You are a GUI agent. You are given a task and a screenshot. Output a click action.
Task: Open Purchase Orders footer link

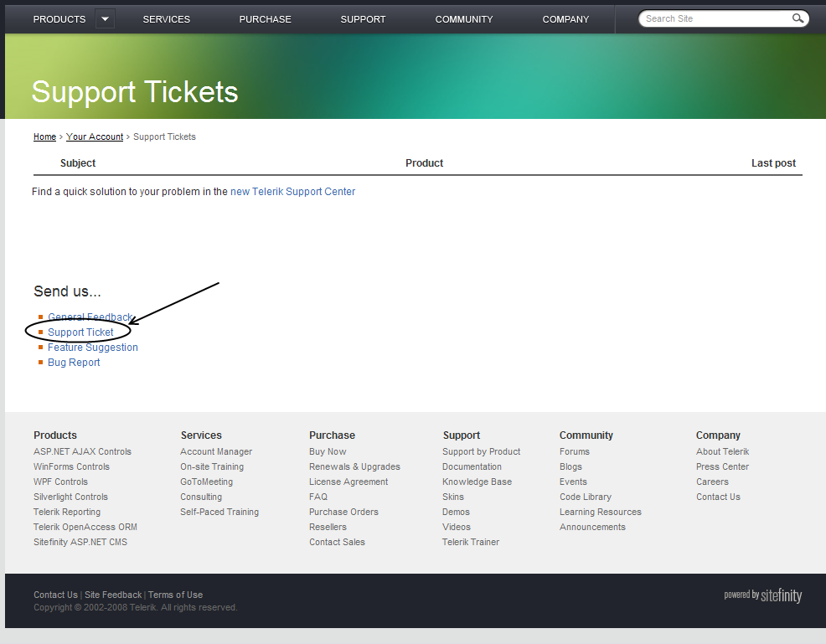click(x=343, y=512)
